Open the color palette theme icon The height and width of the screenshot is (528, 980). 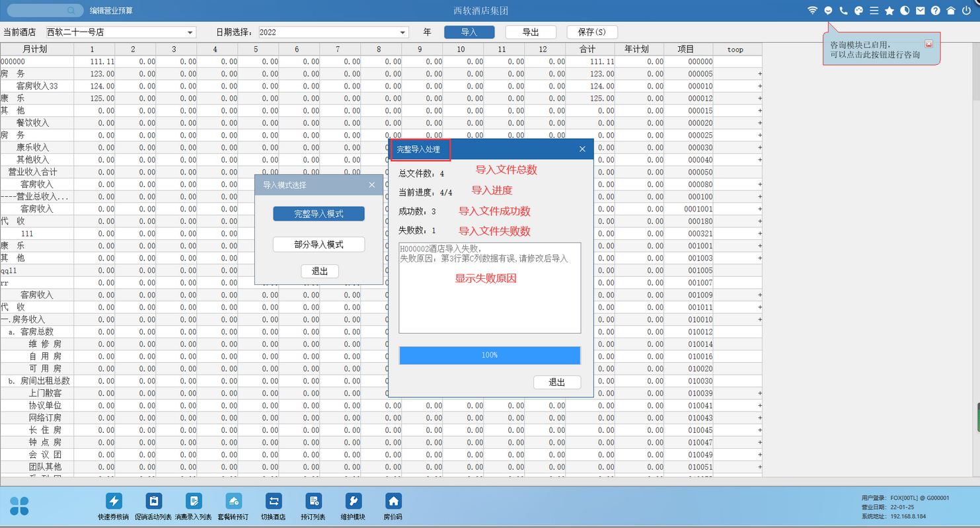point(858,11)
